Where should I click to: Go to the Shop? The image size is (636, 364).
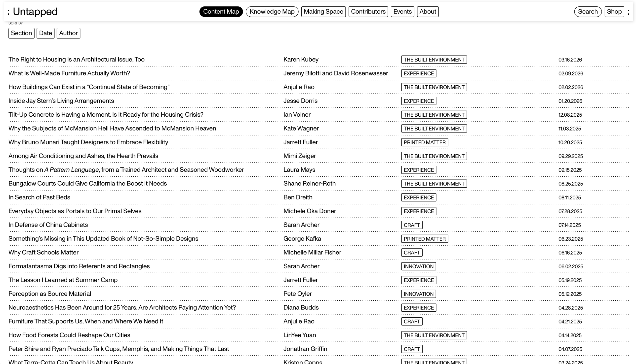(614, 11)
